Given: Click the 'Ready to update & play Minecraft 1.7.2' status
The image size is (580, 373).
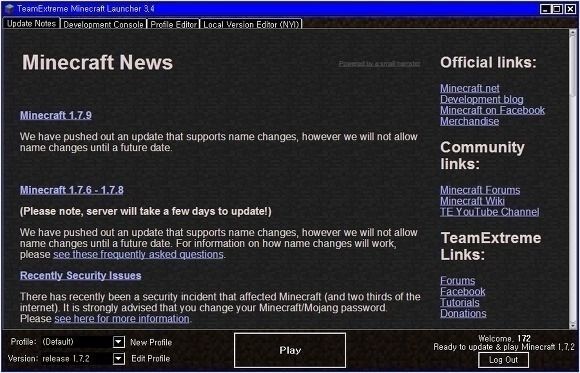Looking at the screenshot, I should point(504,347).
